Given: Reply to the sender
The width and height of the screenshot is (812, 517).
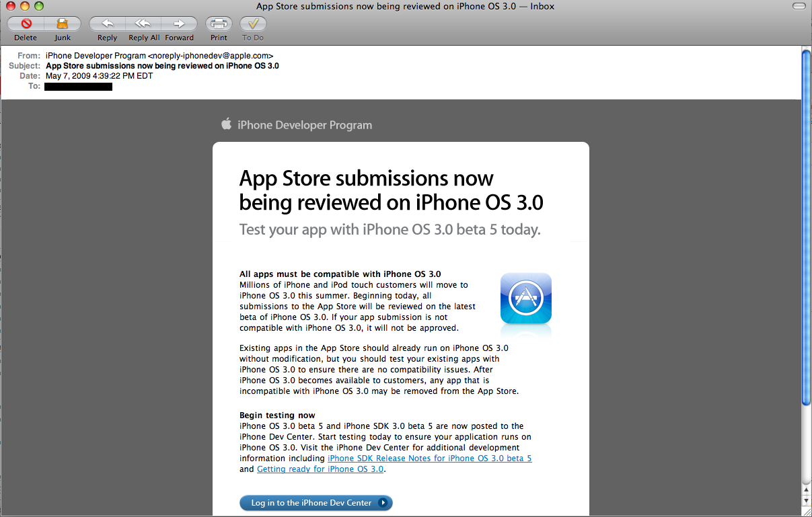Looking at the screenshot, I should click(x=107, y=24).
